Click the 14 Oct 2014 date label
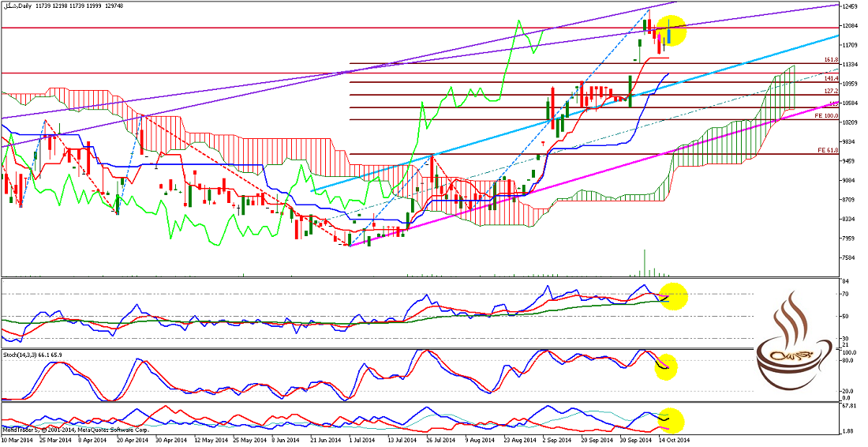Viewport: 868px width, 447px height. (675, 440)
